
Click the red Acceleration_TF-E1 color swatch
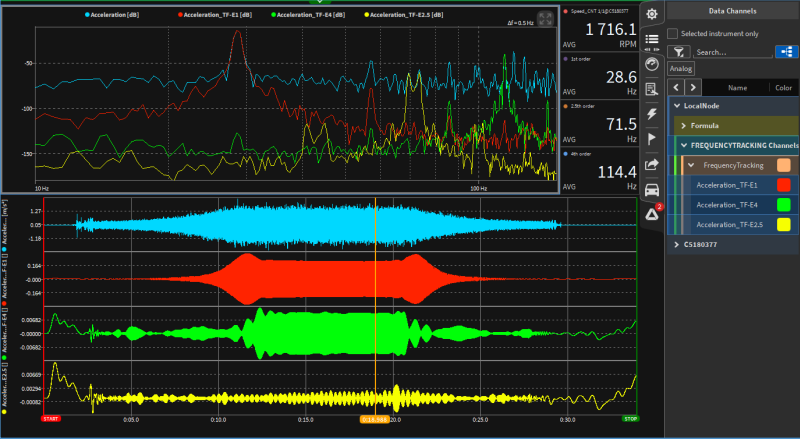[x=784, y=185]
